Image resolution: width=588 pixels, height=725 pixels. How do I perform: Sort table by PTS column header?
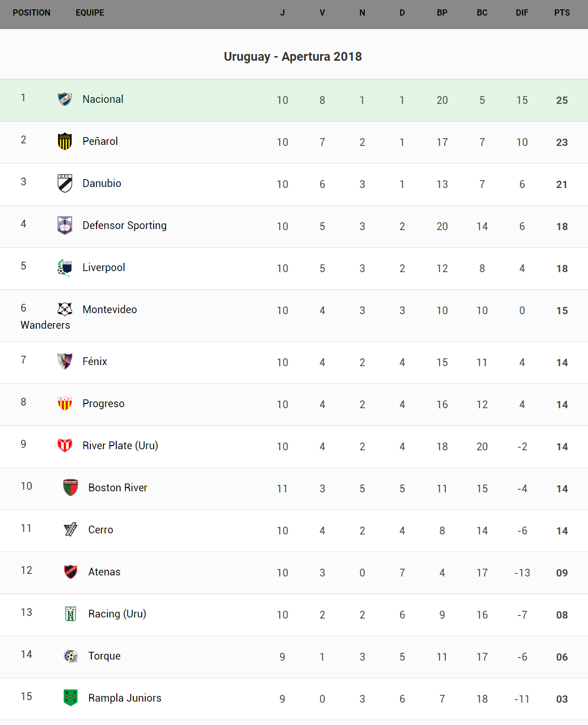click(x=562, y=13)
